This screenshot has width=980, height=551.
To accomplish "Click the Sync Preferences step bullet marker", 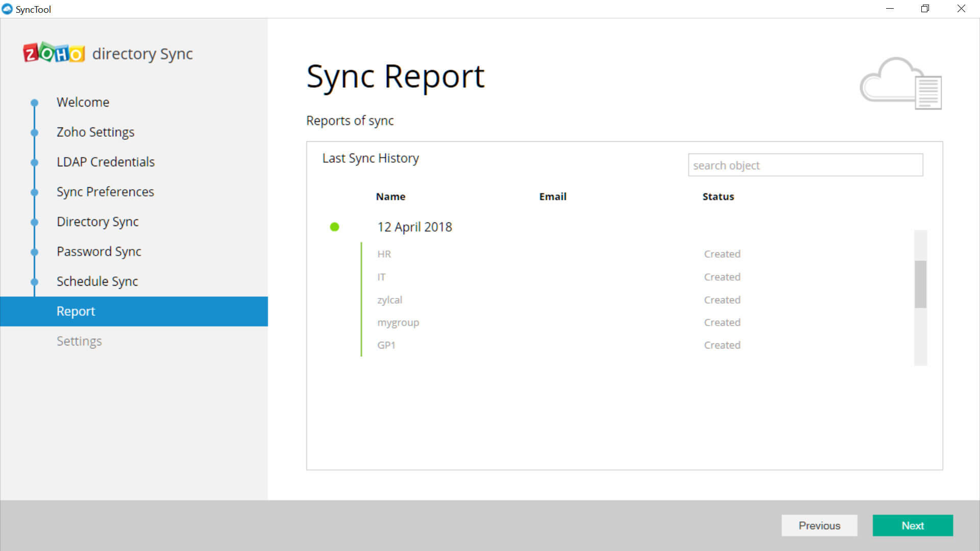I will (34, 192).
